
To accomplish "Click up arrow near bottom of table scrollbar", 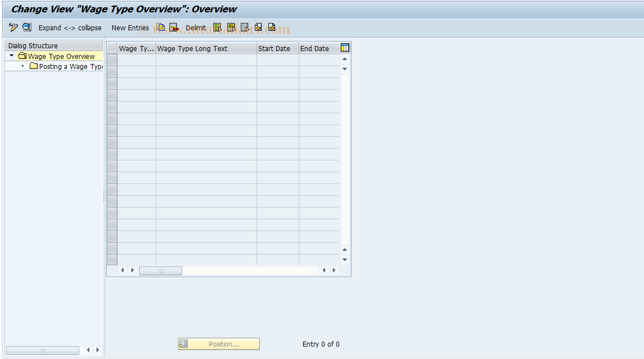I will point(345,250).
